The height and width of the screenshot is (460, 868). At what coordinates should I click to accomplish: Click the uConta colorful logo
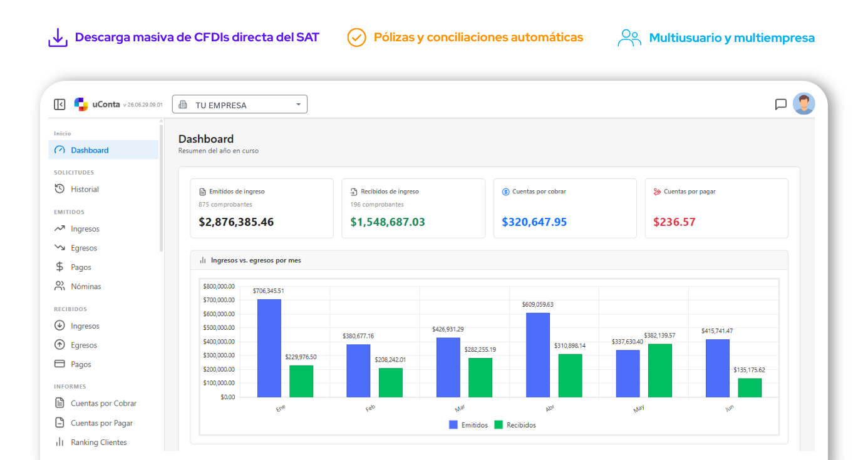coord(81,105)
